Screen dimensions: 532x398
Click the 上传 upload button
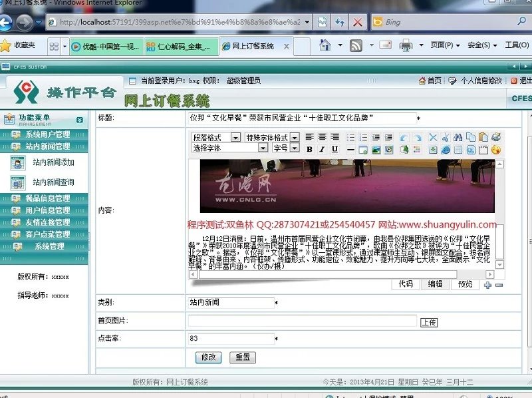pyautogui.click(x=429, y=322)
